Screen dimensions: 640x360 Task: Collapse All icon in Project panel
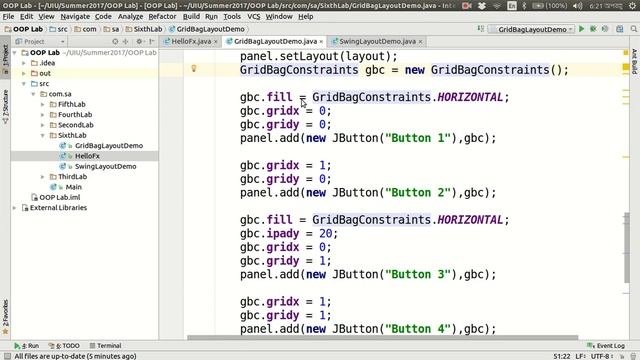[126, 41]
